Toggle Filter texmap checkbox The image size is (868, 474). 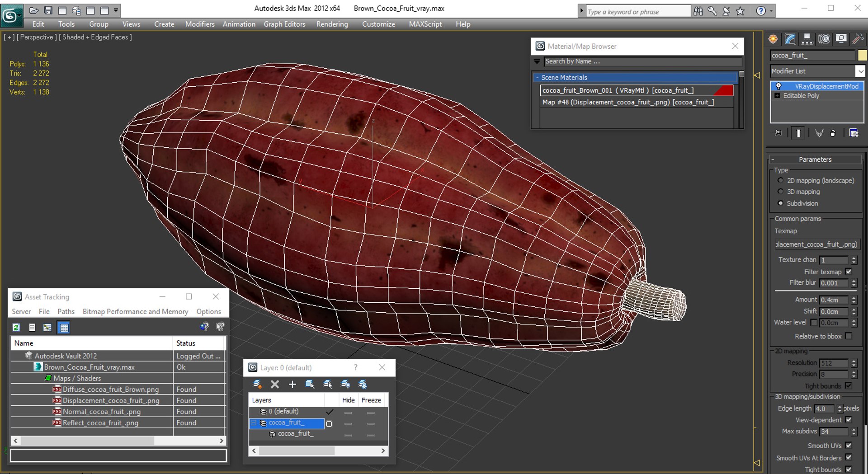849,272
